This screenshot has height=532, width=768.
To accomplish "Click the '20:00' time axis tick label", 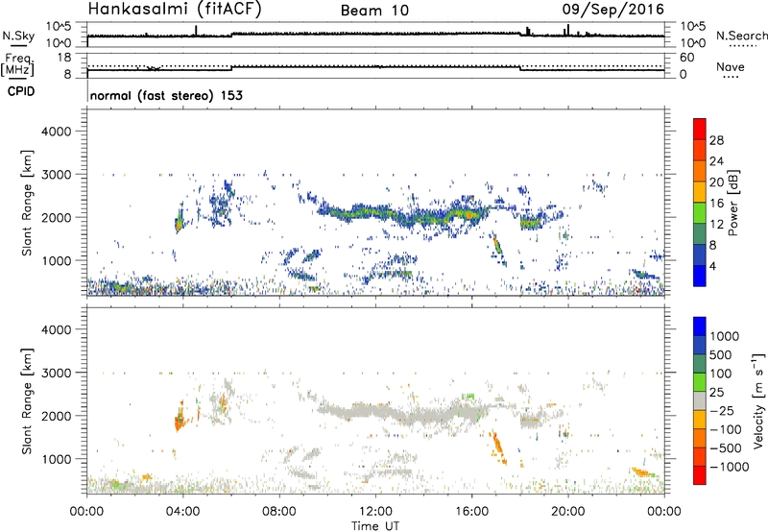I will point(568,512).
